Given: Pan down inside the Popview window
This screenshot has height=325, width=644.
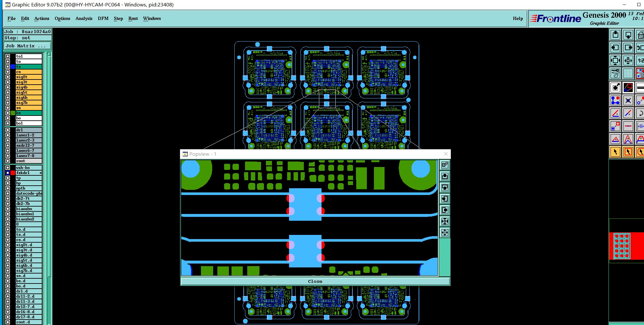Looking at the screenshot, I should point(445,188).
